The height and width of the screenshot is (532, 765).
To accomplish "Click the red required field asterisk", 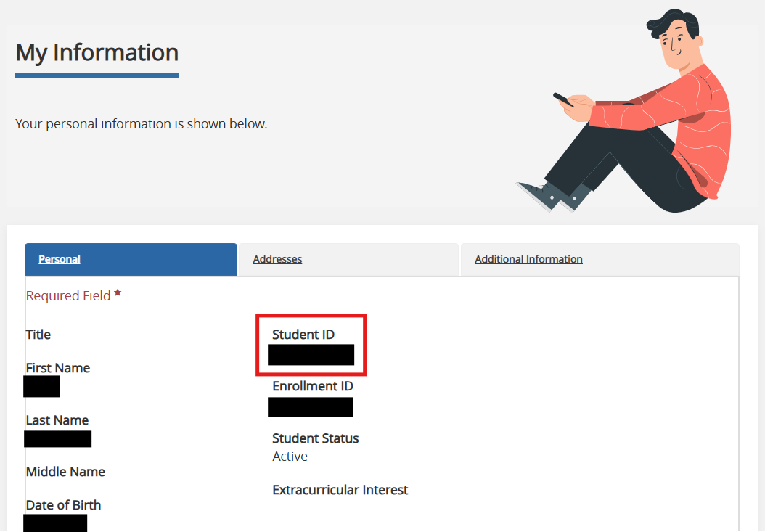I will (118, 293).
